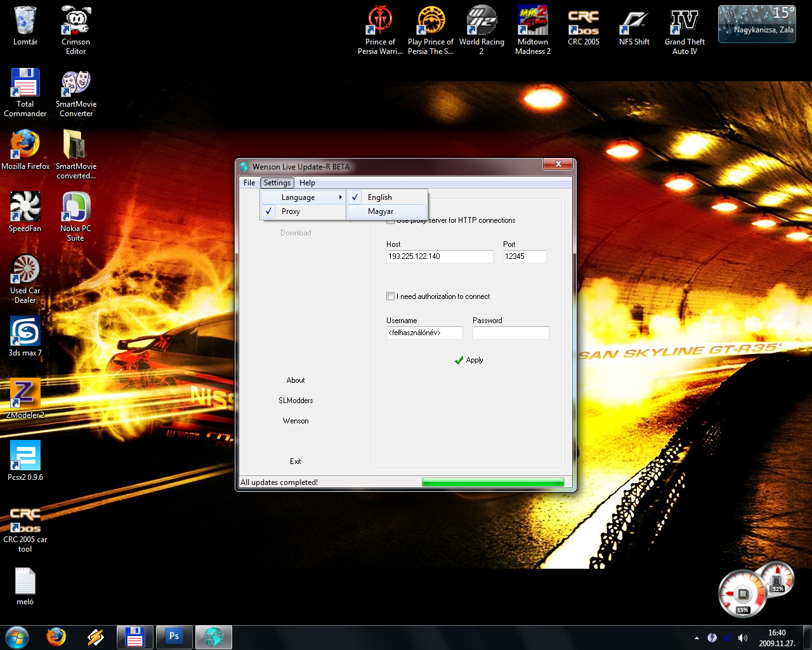This screenshot has height=650, width=812.
Task: Select the 3ds max 7 icon
Action: [25, 337]
